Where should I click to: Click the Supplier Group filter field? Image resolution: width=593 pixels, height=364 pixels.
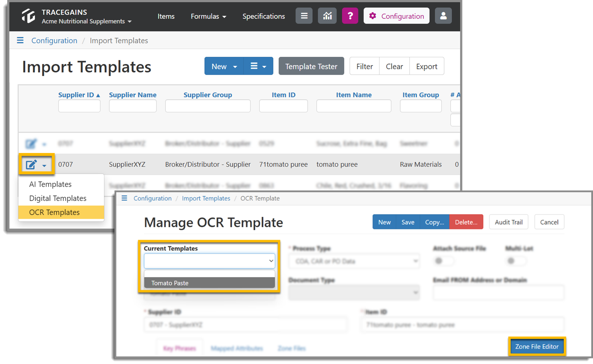tap(208, 106)
